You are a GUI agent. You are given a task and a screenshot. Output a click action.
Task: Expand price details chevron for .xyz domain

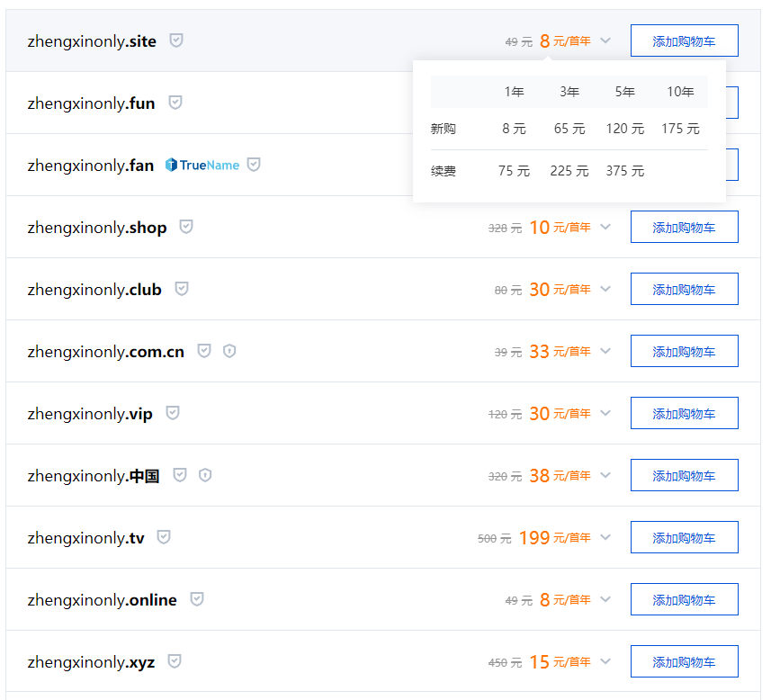pos(605,661)
